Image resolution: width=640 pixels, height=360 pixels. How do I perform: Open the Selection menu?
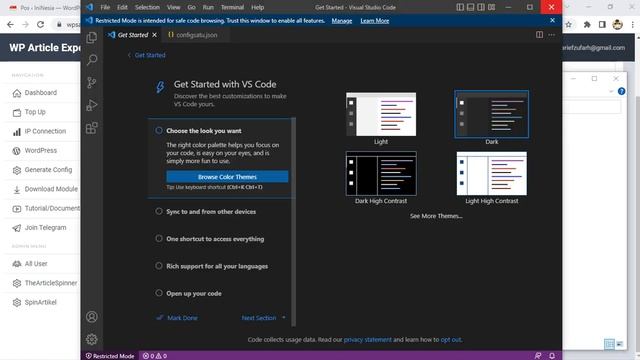pos(147,7)
